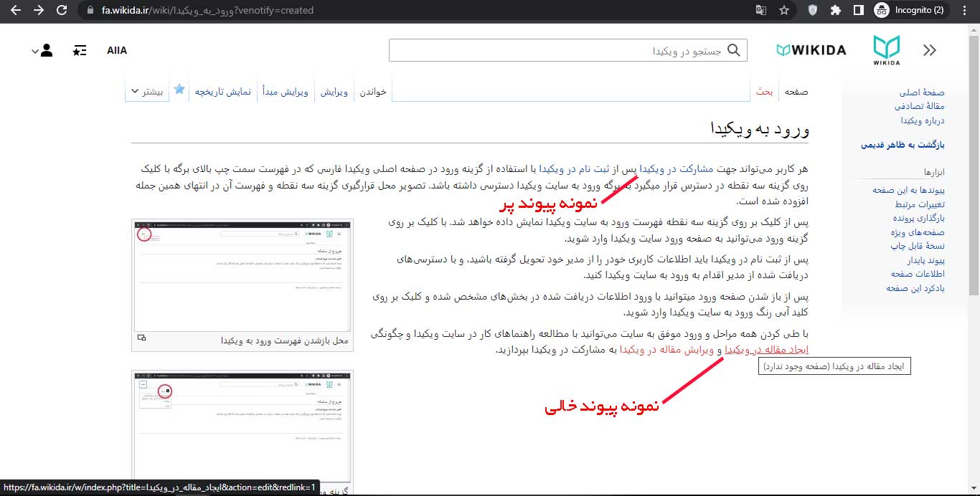The image size is (980, 496).
Task: Open the ویرایش edit tab
Action: (334, 92)
